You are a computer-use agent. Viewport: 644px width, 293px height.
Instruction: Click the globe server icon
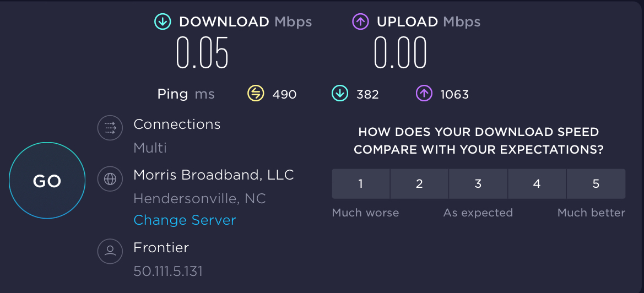click(x=110, y=178)
